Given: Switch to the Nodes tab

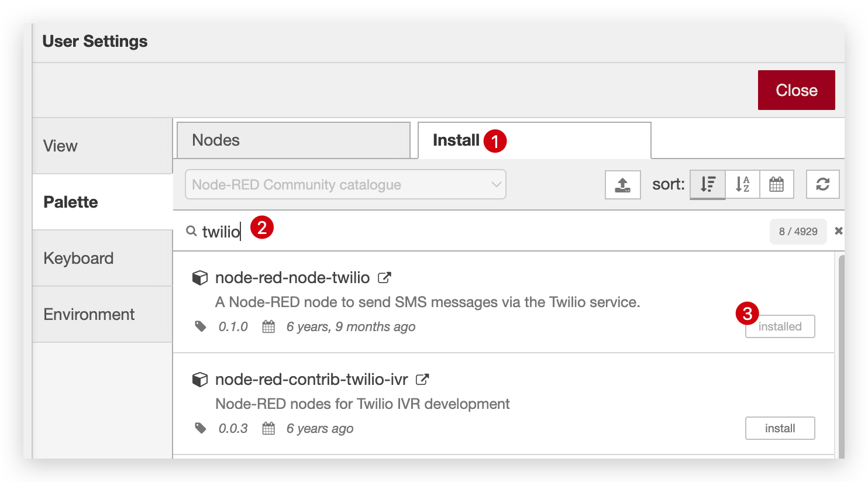Looking at the screenshot, I should click(294, 140).
